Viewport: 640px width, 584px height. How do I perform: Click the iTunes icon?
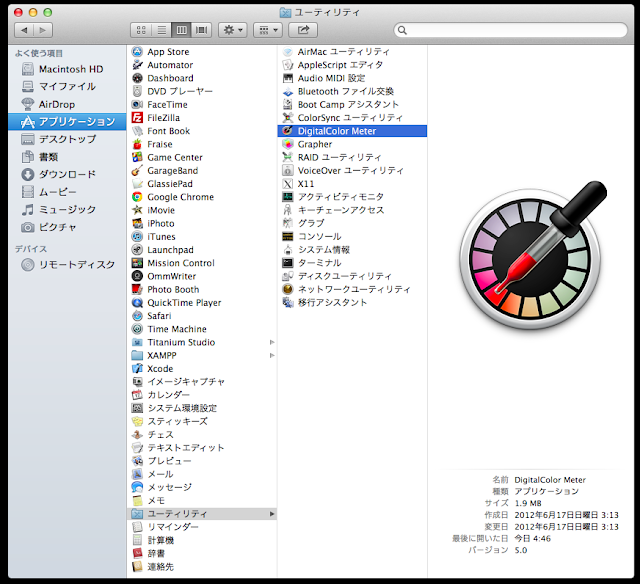(x=137, y=237)
